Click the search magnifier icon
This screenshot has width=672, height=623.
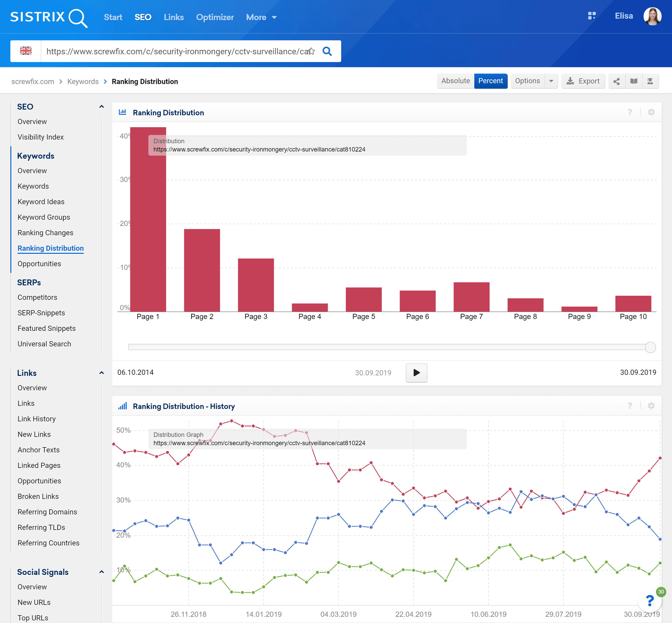click(327, 51)
